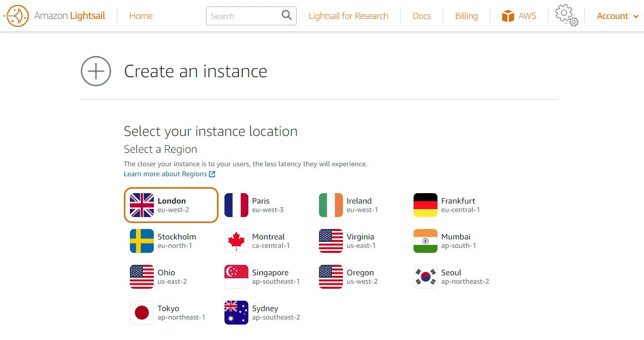This screenshot has height=340, width=644.
Task: Click the Select a Region subheading
Action: point(160,149)
